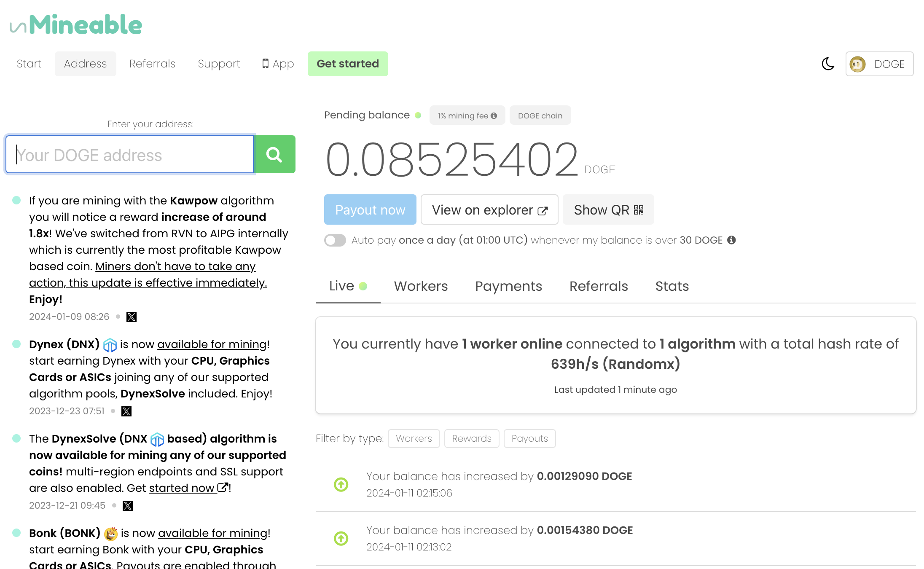This screenshot has width=924, height=569.
Task: Filter activity by Workers
Action: pos(414,439)
